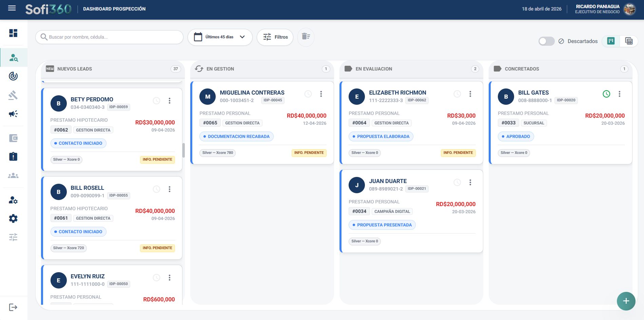Click the clock icon on Evelyn Ruiz card
644x320 pixels.
[x=156, y=278]
